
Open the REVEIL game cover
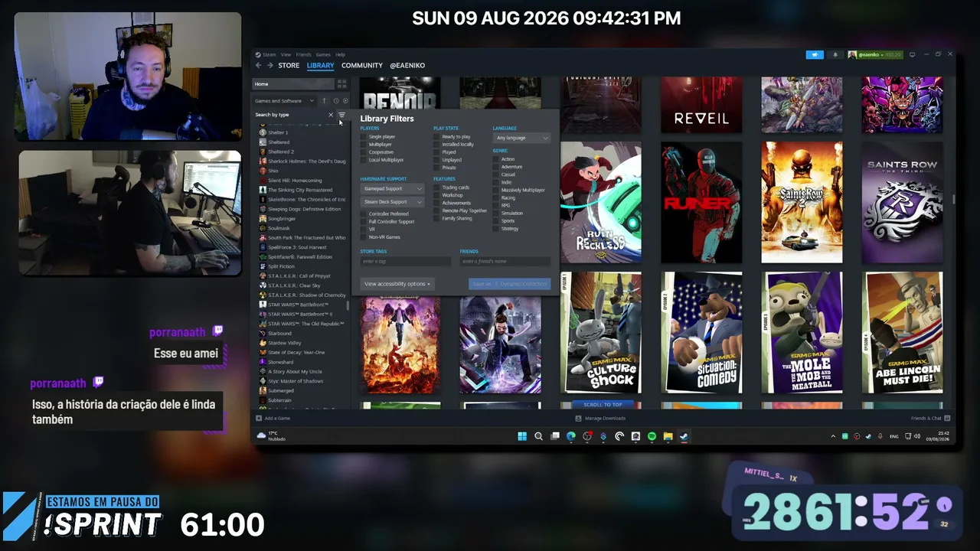point(701,105)
